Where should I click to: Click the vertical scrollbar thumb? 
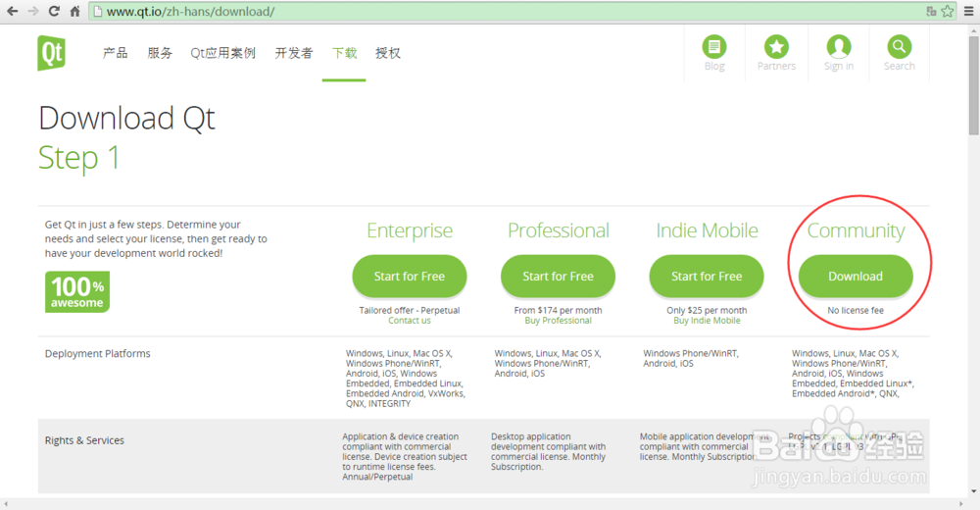[x=974, y=85]
